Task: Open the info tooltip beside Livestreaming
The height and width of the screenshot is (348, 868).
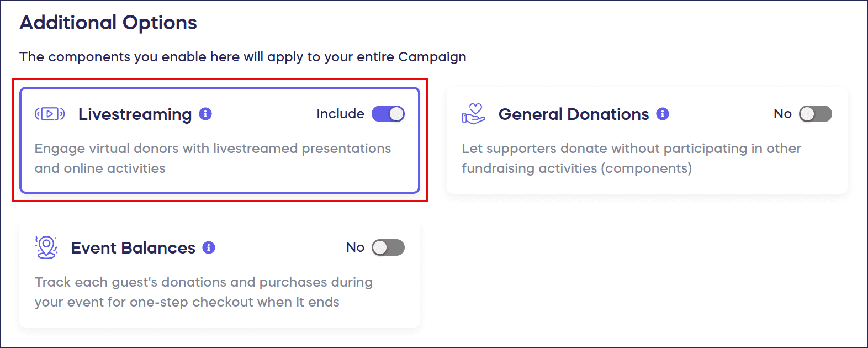Action: click(205, 114)
